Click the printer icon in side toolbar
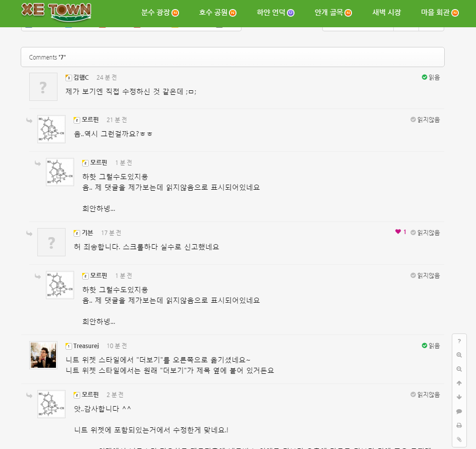 pos(459,425)
